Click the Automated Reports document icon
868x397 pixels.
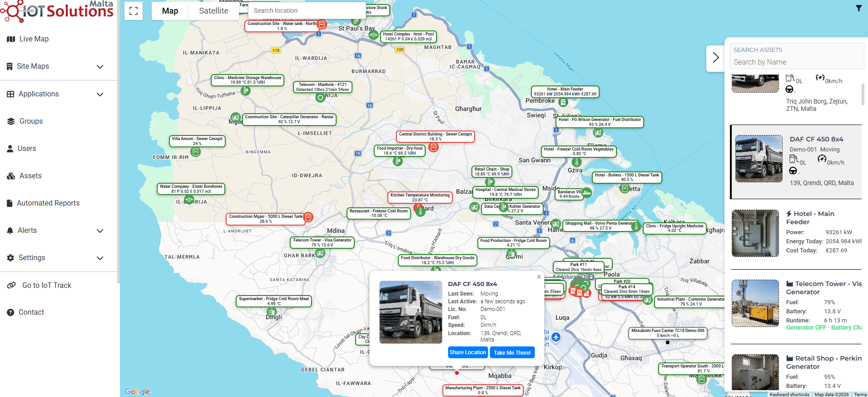coord(10,203)
